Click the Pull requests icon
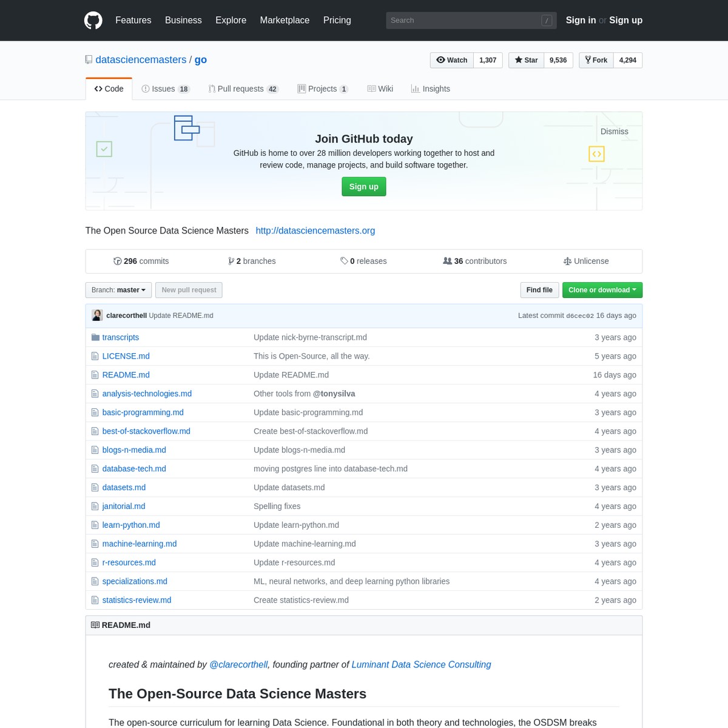The width and height of the screenshot is (728, 728). pyautogui.click(x=212, y=89)
